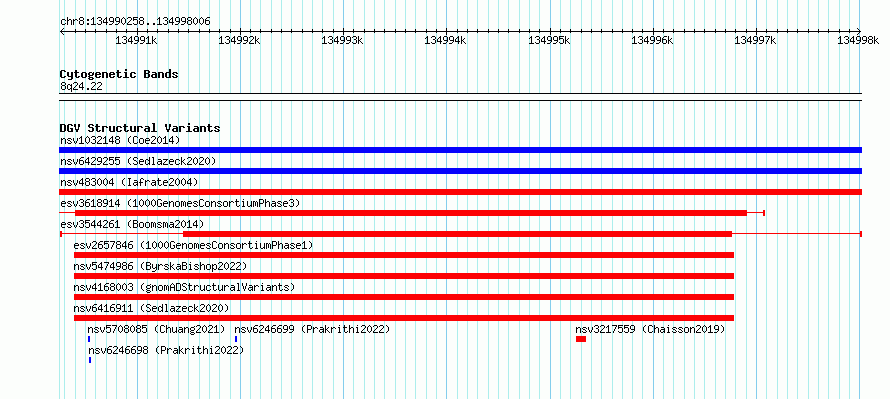
Task: Open the nsv5474986 (ByrskaBishop2022) variant bar
Action: pos(404,276)
